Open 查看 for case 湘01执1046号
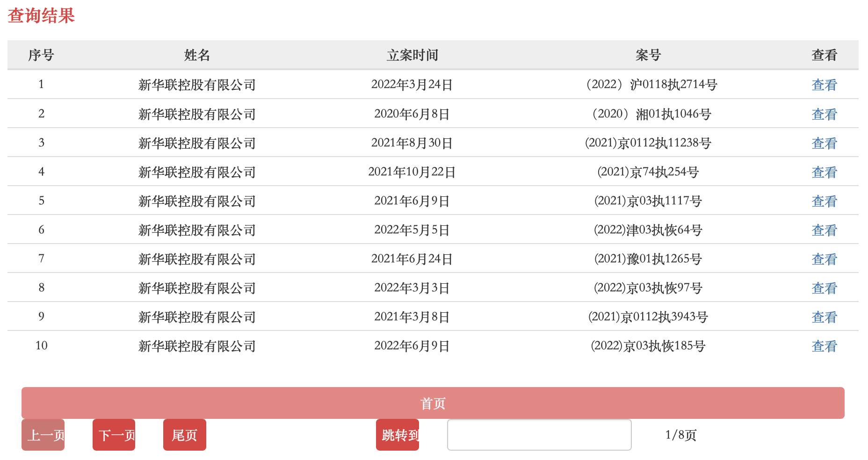Viewport: 868px width, 460px height. (x=824, y=114)
